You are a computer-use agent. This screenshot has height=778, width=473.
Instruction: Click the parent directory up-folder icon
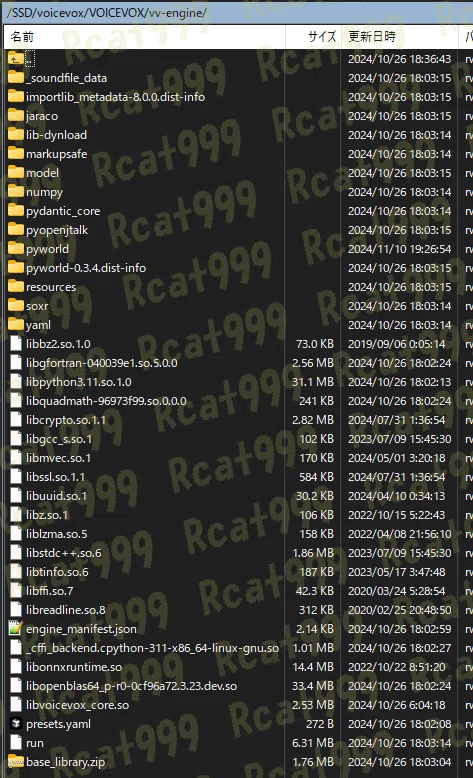coord(16,59)
